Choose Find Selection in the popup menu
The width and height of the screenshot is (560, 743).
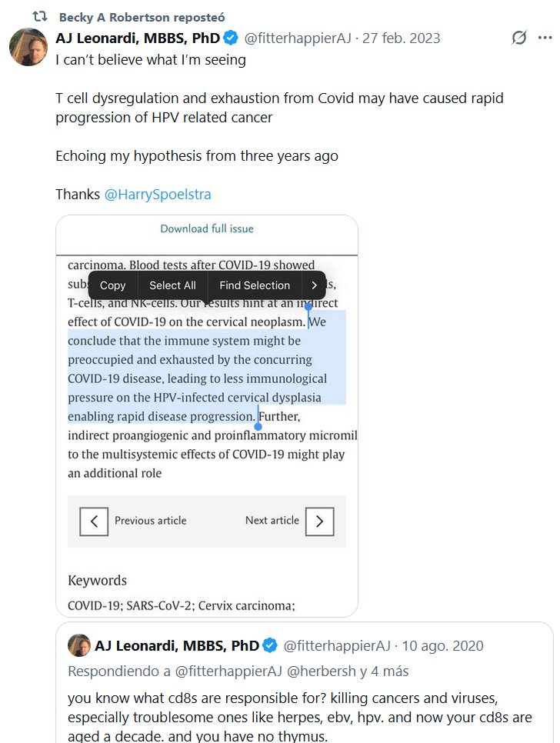point(255,285)
